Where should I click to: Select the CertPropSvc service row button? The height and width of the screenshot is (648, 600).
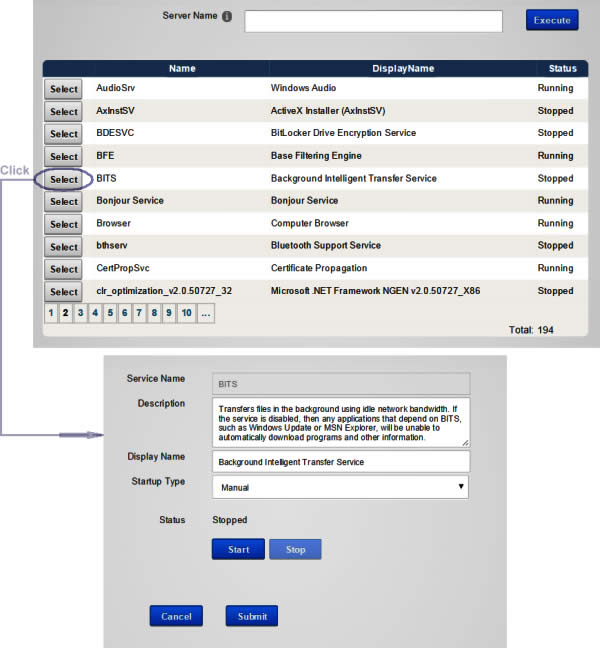(x=64, y=269)
